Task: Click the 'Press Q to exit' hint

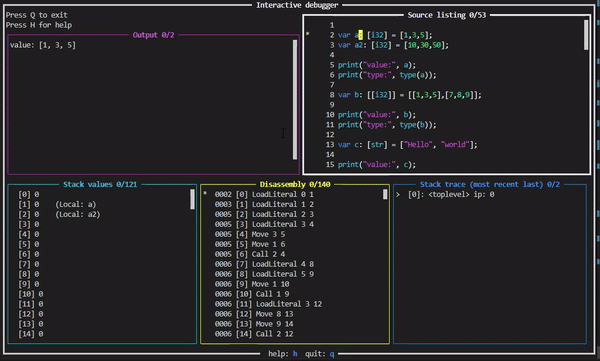Action: click(37, 15)
